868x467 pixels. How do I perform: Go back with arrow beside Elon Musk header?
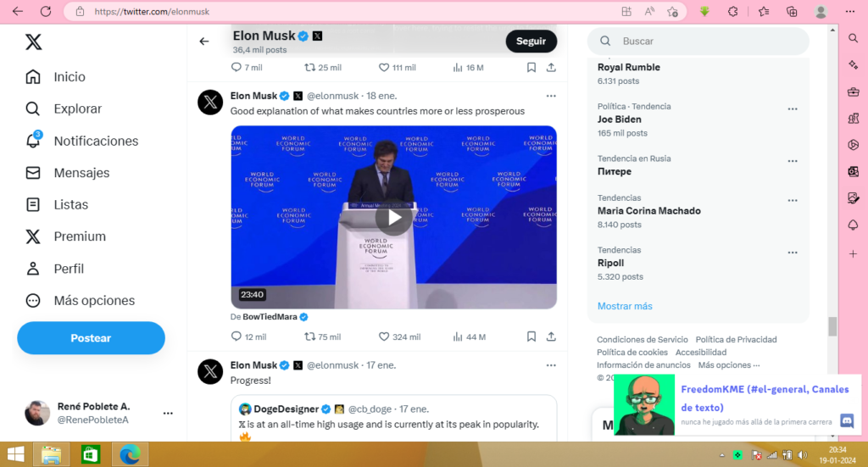pos(204,42)
